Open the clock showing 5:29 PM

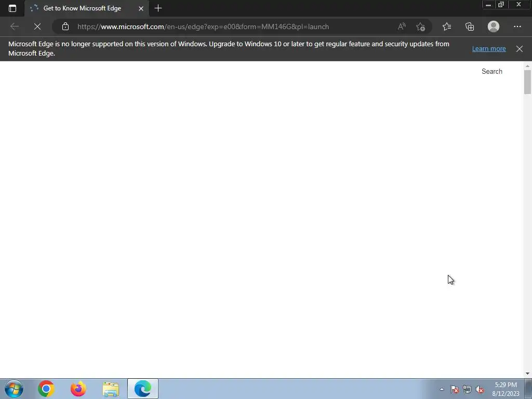click(x=506, y=389)
